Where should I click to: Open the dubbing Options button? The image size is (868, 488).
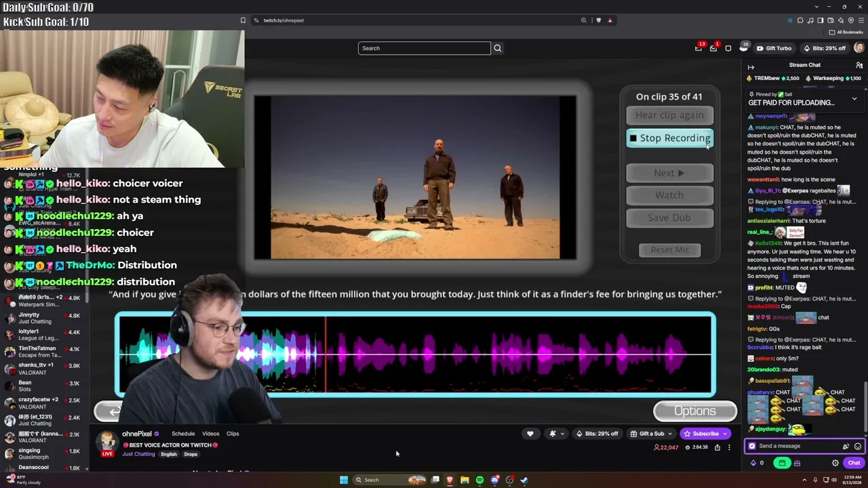click(x=695, y=411)
